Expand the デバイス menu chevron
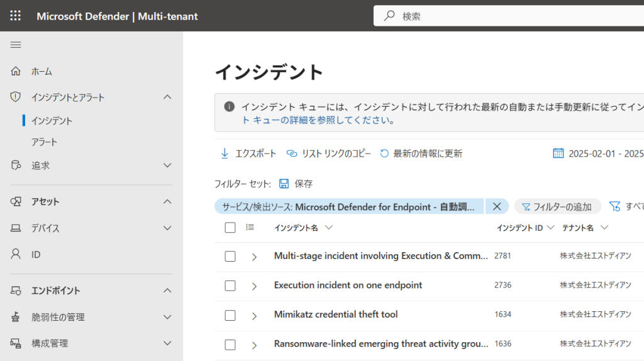The height and width of the screenshot is (361, 644). click(167, 228)
